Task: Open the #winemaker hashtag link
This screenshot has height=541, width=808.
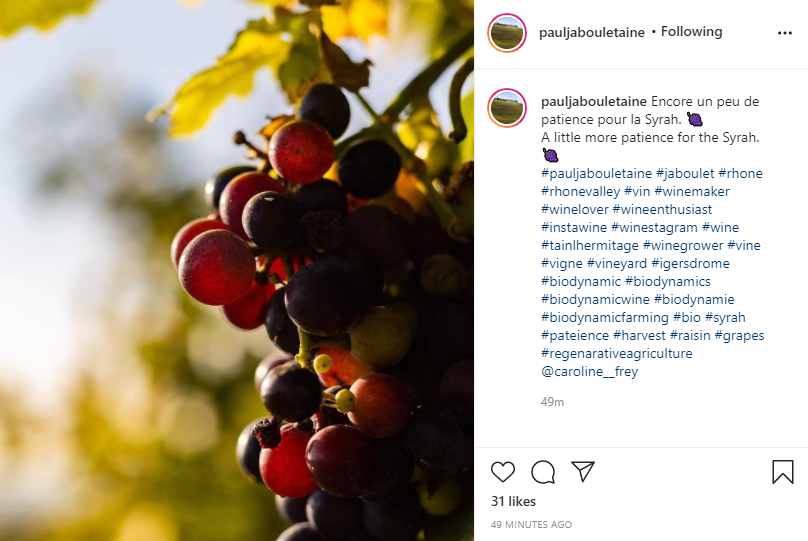Action: 692,192
